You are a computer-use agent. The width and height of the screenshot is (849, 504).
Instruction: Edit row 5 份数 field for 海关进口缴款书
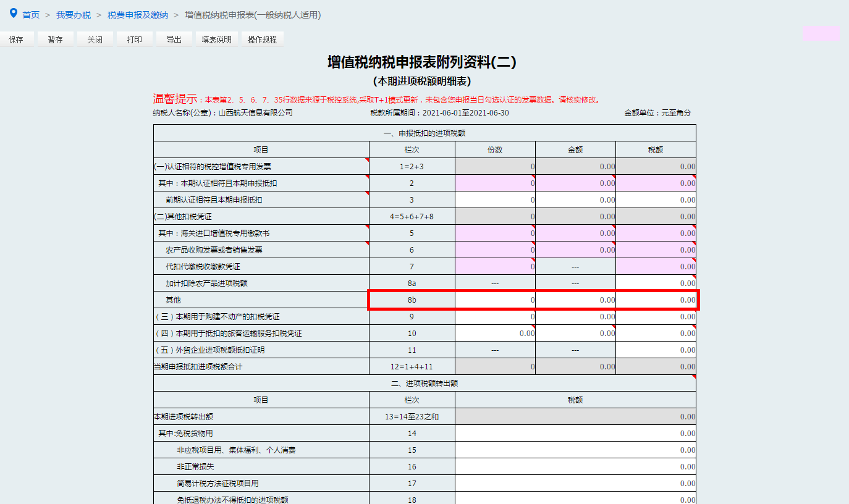[x=496, y=233]
